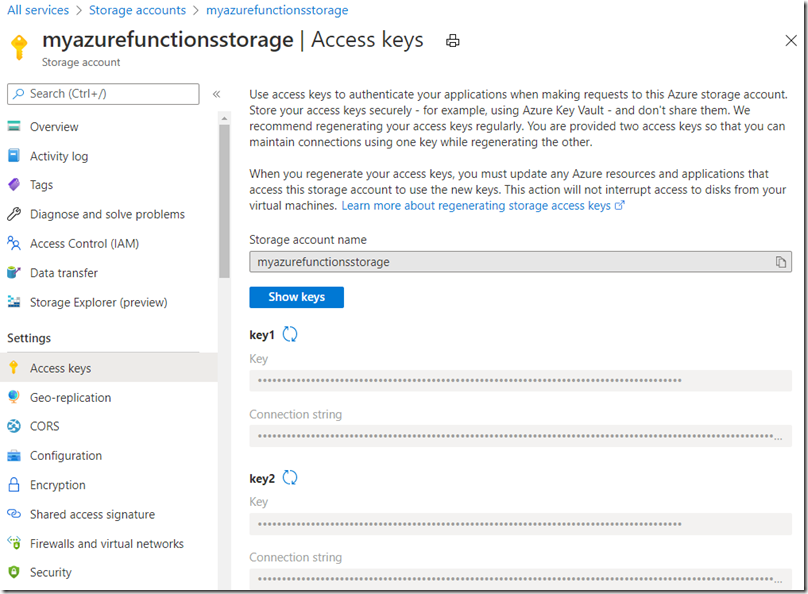Click the Overview icon in sidebar
The height and width of the screenshot is (594, 808).
point(14,126)
